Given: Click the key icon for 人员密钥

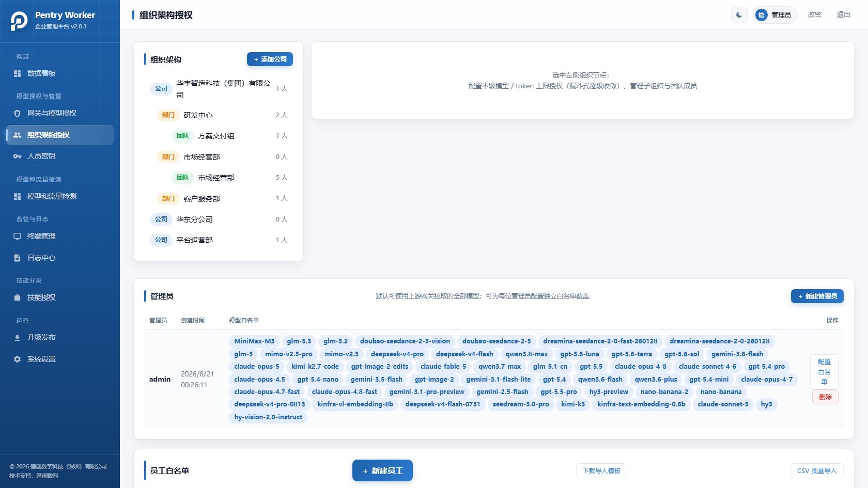Looking at the screenshot, I should (x=17, y=156).
